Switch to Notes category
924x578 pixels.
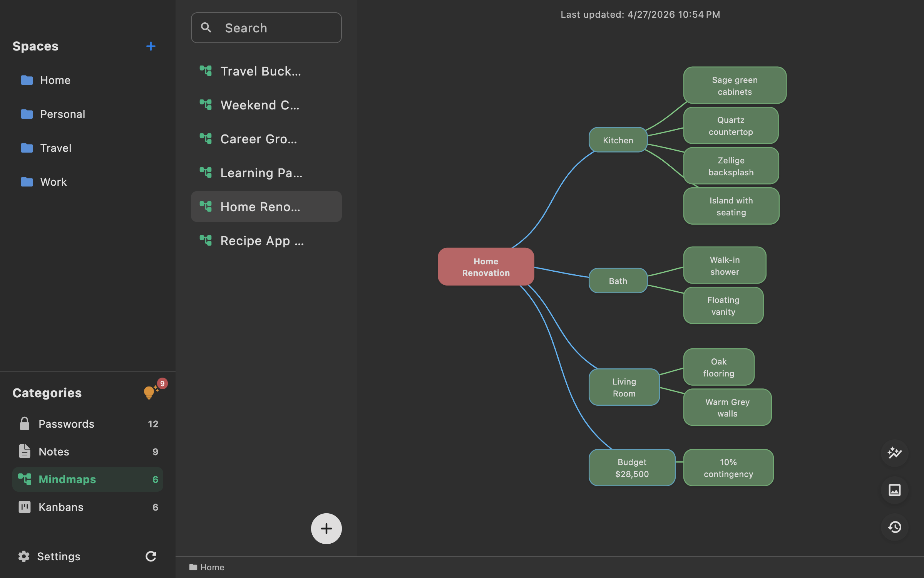point(88,451)
